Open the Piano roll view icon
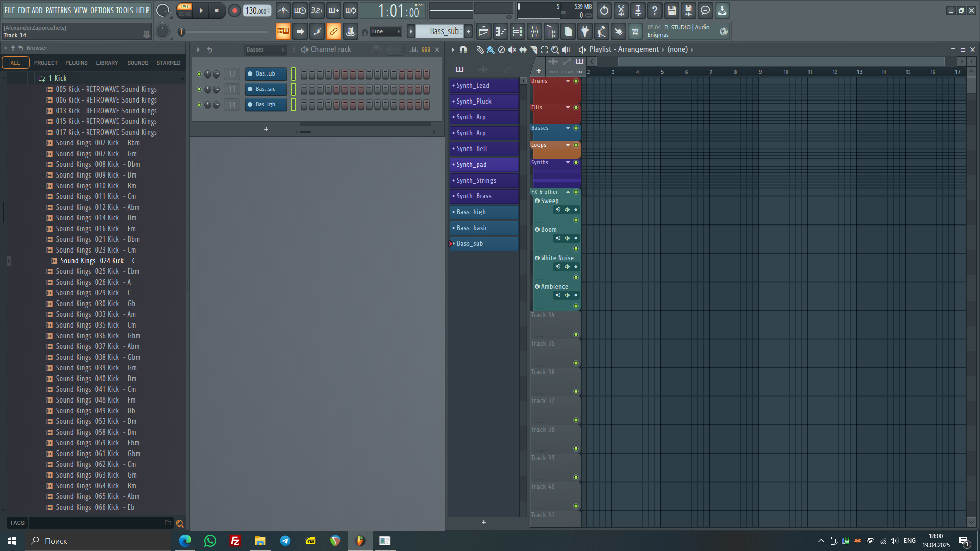Viewport: 980px width, 551px height. 501,32
